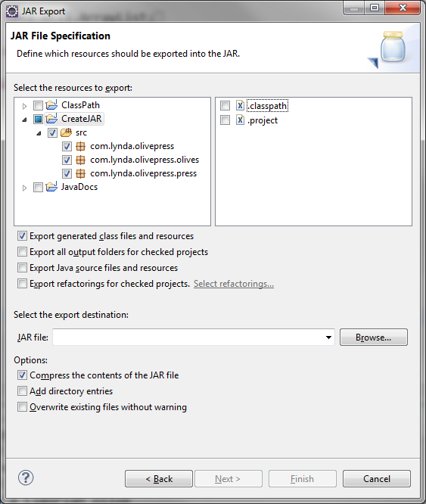Screen dimensions: 426x504
Task: Click the com.lynda.olivepress.press package icon
Action: tap(80, 173)
